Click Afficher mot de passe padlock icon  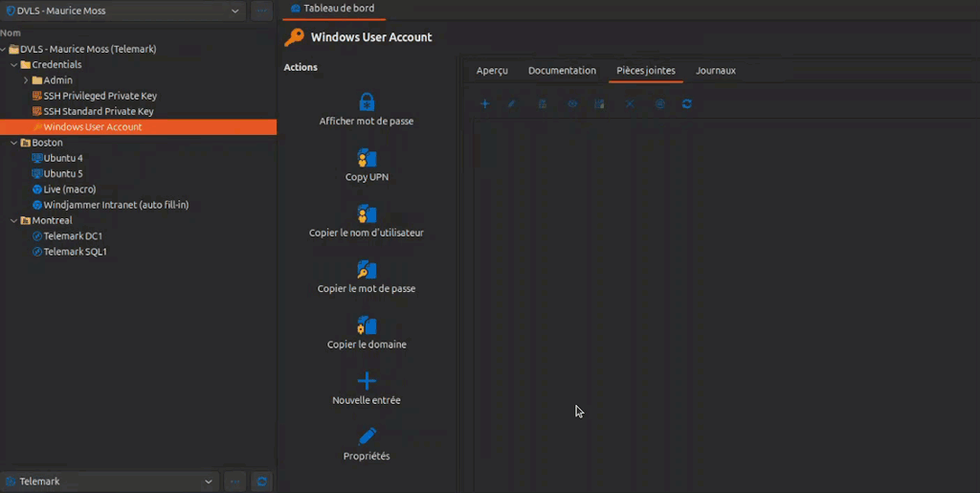(367, 101)
